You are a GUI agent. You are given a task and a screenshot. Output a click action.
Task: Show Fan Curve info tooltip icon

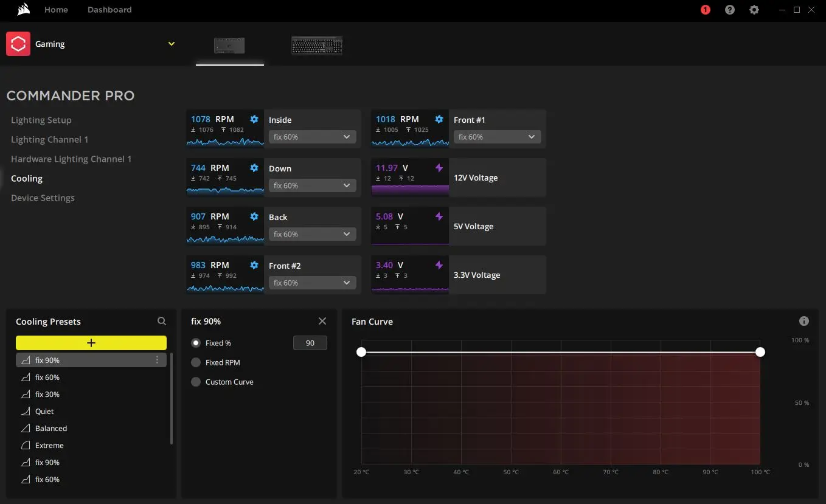(x=804, y=321)
